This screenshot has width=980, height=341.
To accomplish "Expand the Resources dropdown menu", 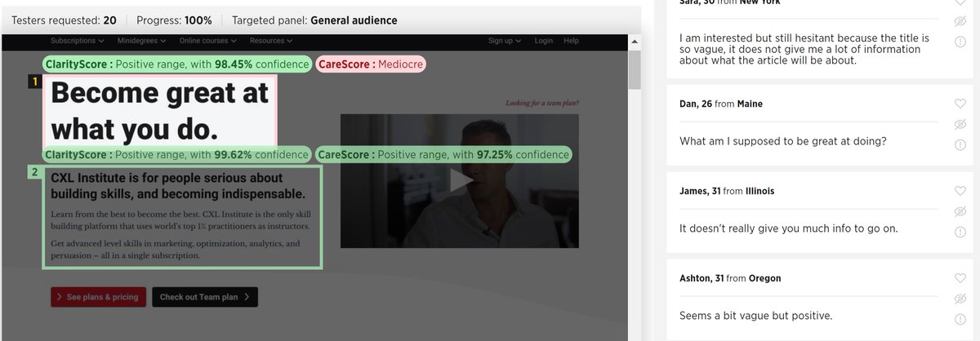I will 271,41.
